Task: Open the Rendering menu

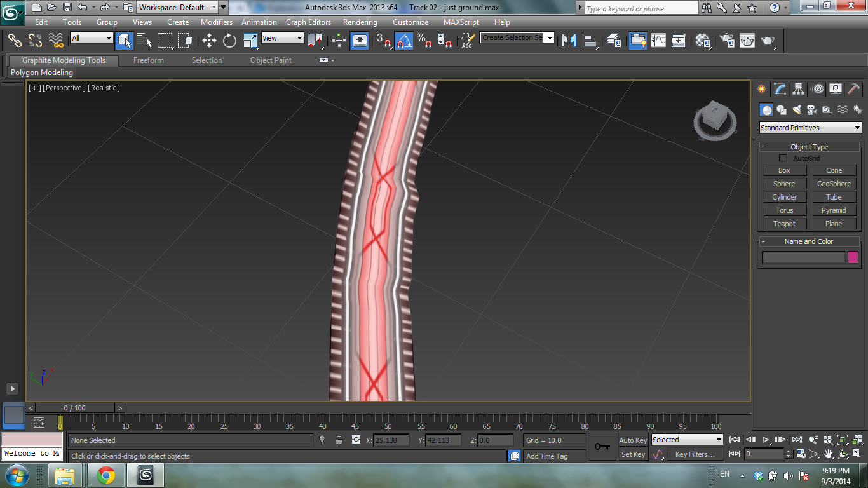Action: coord(360,22)
